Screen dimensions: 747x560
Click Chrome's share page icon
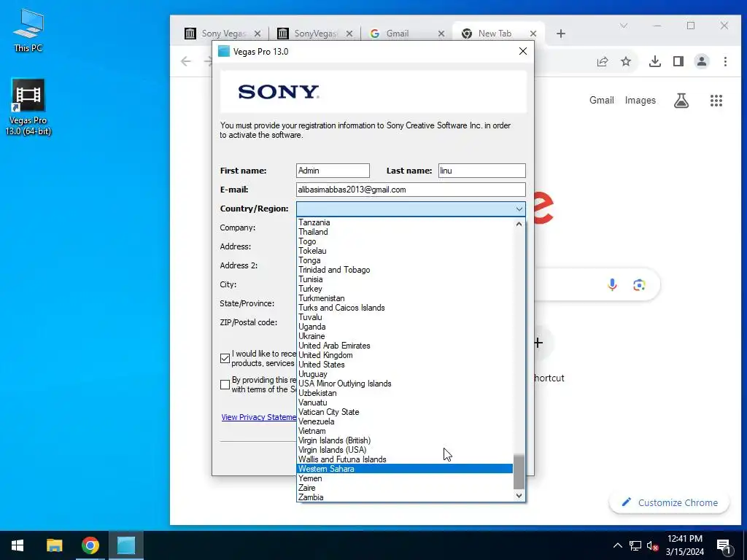tap(603, 61)
